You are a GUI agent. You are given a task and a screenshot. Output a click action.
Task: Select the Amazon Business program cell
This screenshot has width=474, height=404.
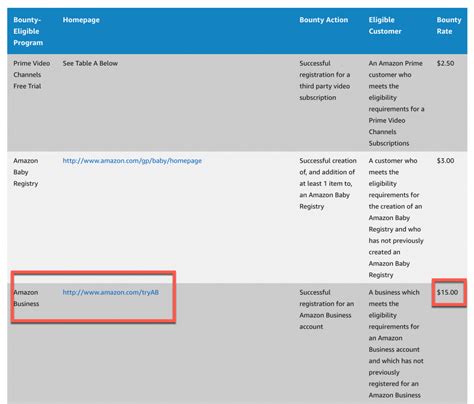coord(26,298)
